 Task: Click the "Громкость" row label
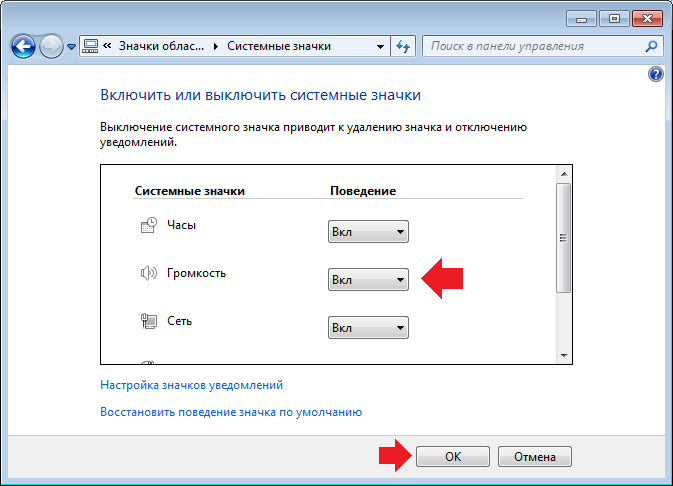click(196, 273)
